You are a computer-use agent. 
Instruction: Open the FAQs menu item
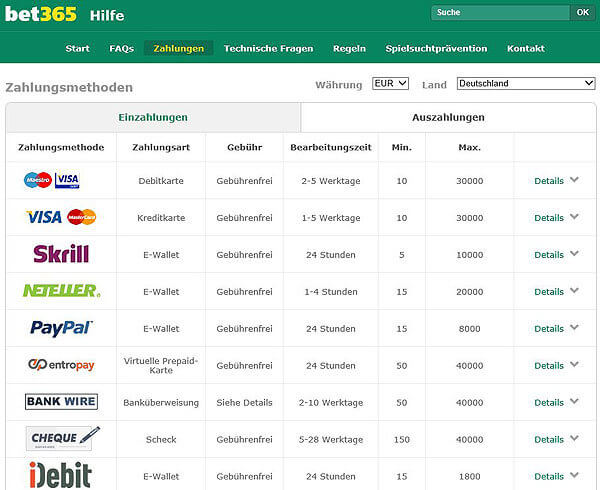(x=122, y=49)
